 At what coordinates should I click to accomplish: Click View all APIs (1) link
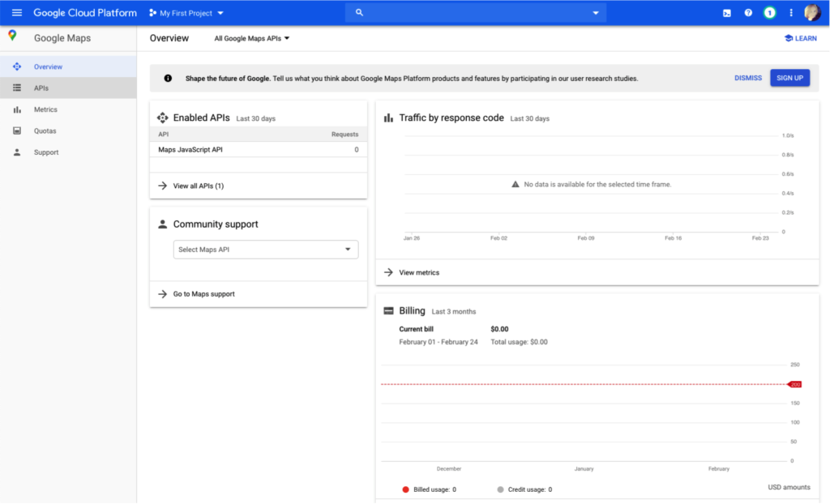pyautogui.click(x=199, y=186)
